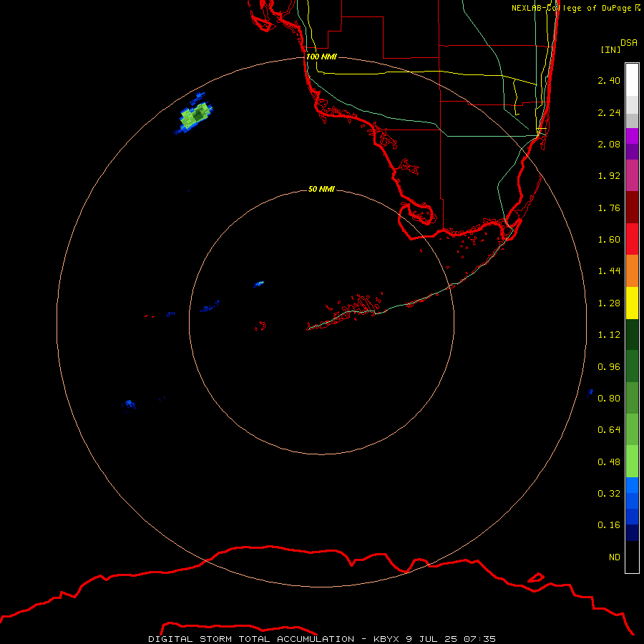Viewport: 644px width, 644px height.
Task: Click the navy swatch just above ND
Action: tap(632, 532)
